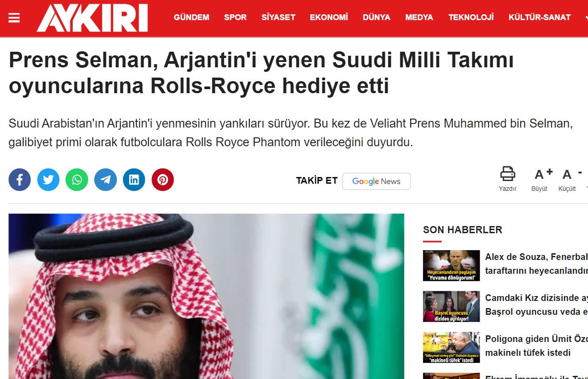Click the Yazdır print icon
This screenshot has width=588, height=379.
pos(507,179)
